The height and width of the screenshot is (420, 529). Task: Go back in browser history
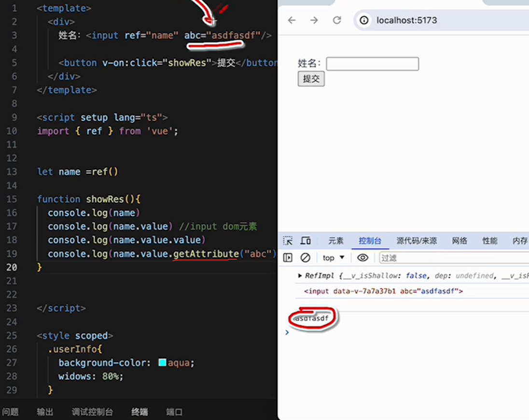pyautogui.click(x=292, y=20)
